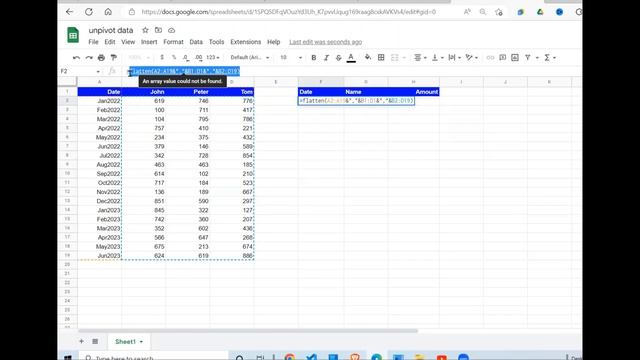Viewport: 640px width, 360px height.
Task: Open the Extensions menu
Action: point(245,42)
